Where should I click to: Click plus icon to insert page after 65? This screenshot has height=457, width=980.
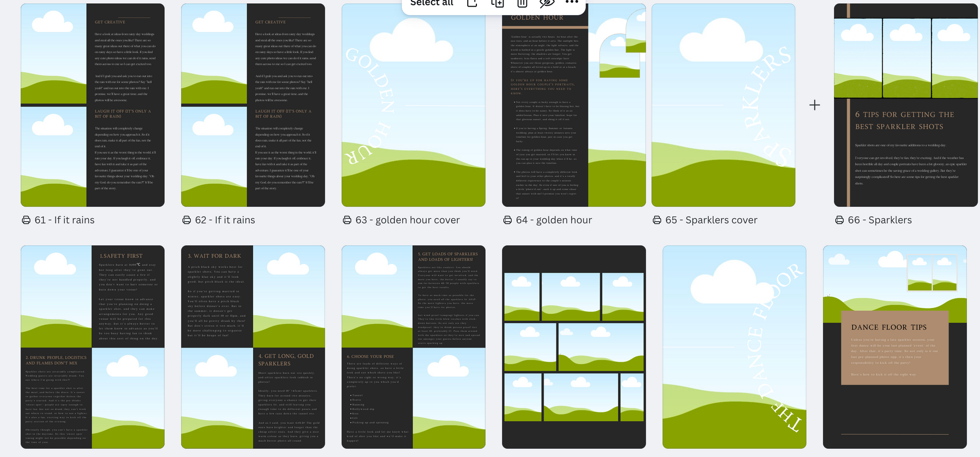[814, 105]
